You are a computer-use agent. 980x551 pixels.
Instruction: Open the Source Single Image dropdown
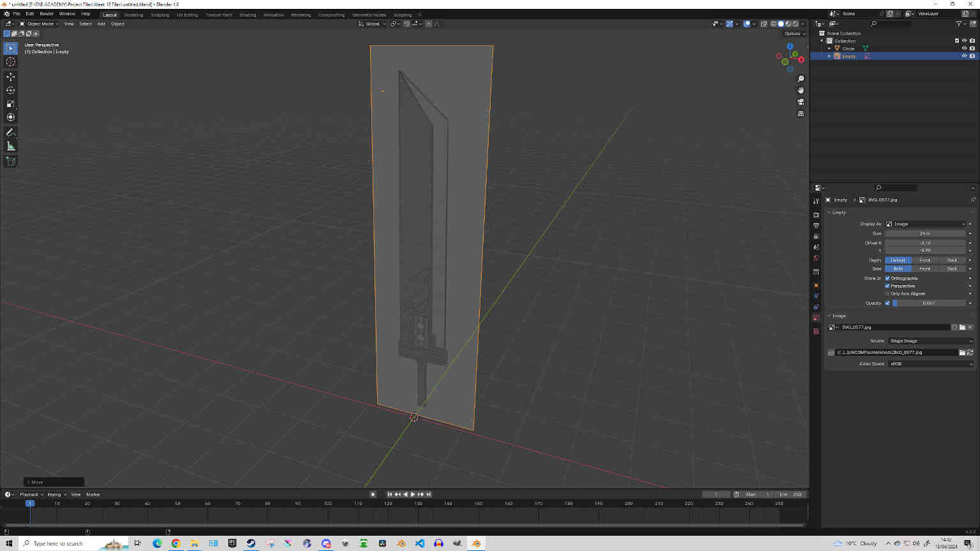coord(931,341)
